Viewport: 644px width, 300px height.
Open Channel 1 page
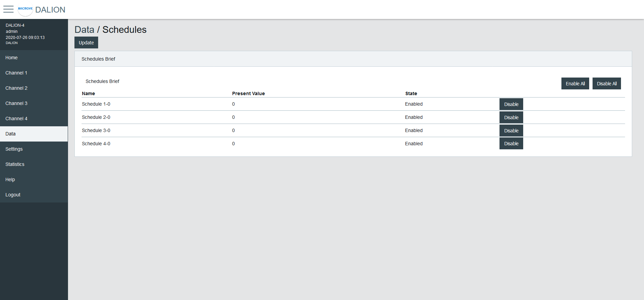pos(16,73)
